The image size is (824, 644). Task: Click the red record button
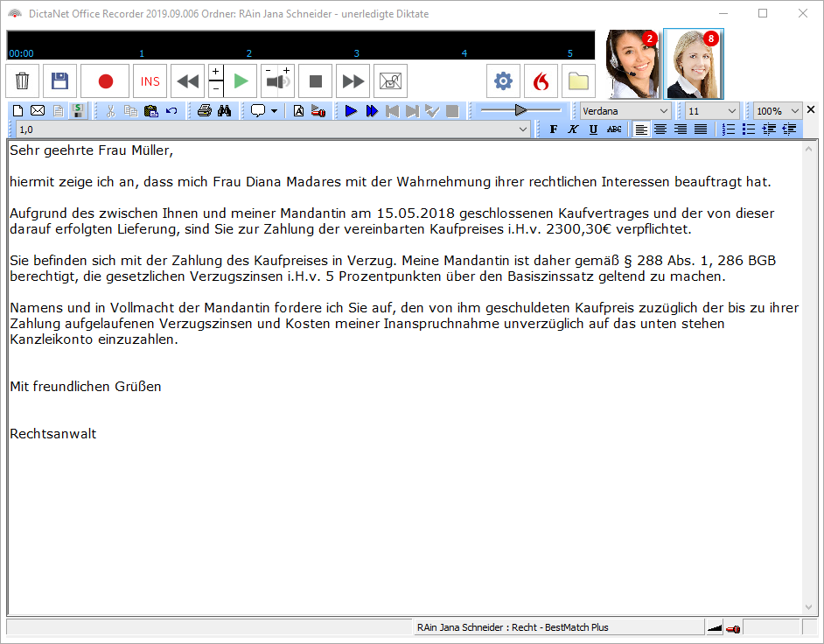(105, 81)
